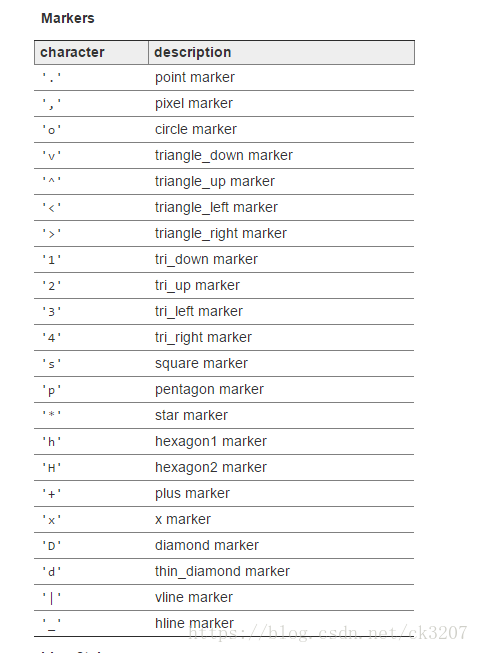Select the '+' plus marker character

click(x=52, y=494)
